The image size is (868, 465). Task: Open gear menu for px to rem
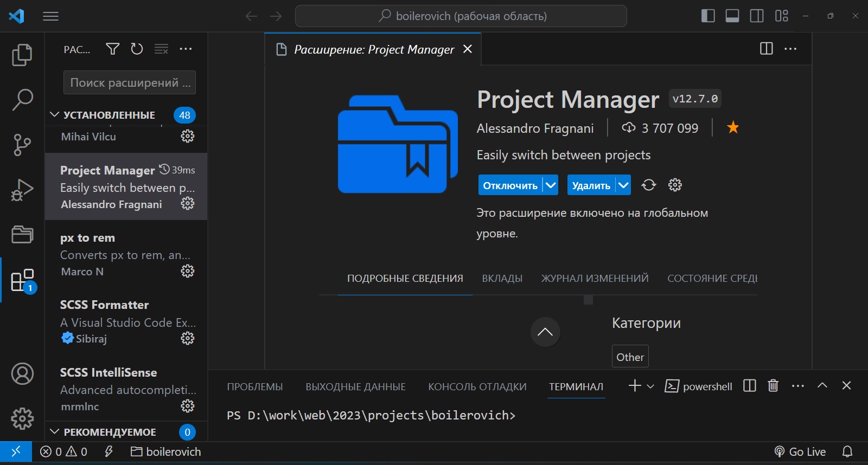click(188, 271)
